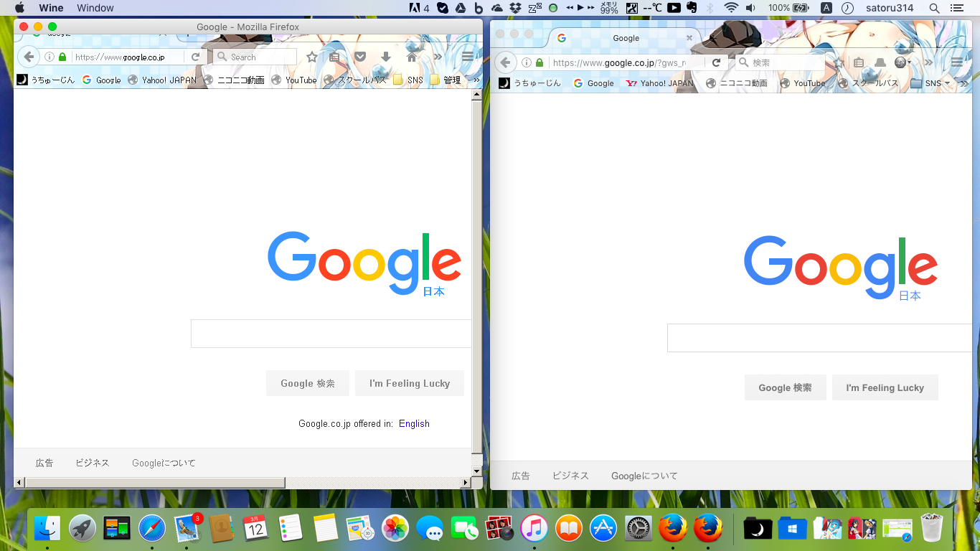Click horizontal scrollbar in left Firefox window
The width and height of the screenshot is (980, 551).
pyautogui.click(x=156, y=483)
